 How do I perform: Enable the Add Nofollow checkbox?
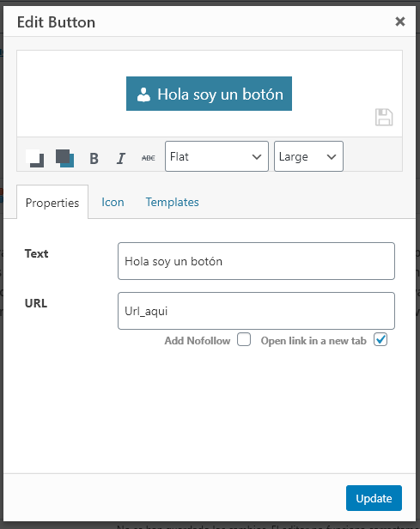coord(244,339)
